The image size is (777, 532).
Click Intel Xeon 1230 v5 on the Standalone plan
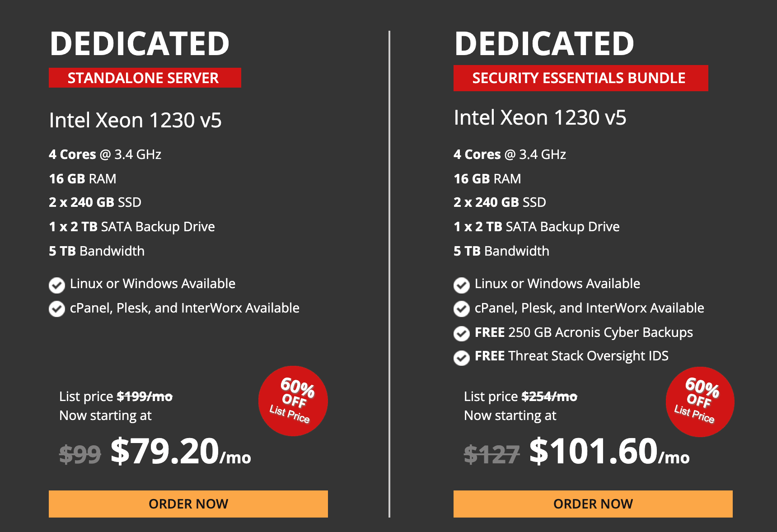(x=136, y=120)
